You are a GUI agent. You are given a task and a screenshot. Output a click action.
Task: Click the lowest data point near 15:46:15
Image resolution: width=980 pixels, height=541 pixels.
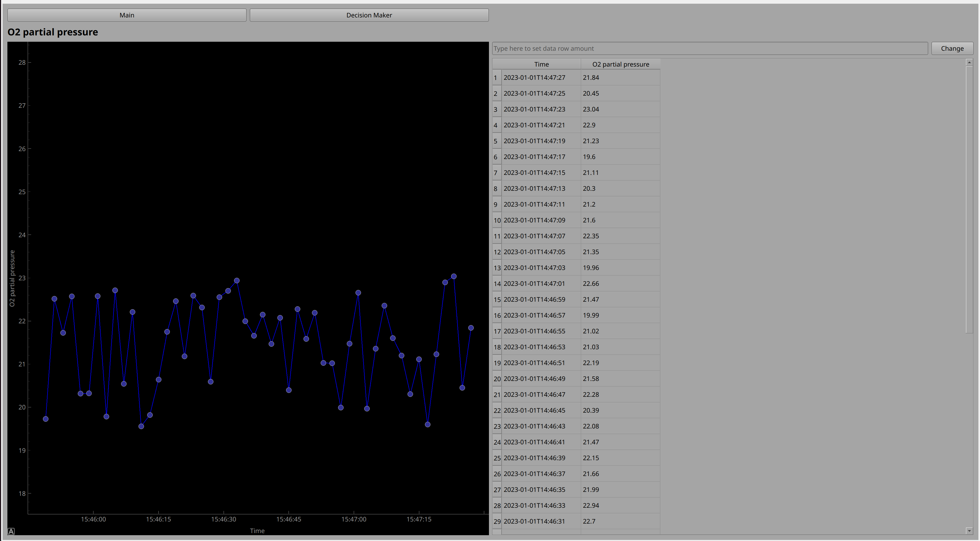tap(141, 426)
